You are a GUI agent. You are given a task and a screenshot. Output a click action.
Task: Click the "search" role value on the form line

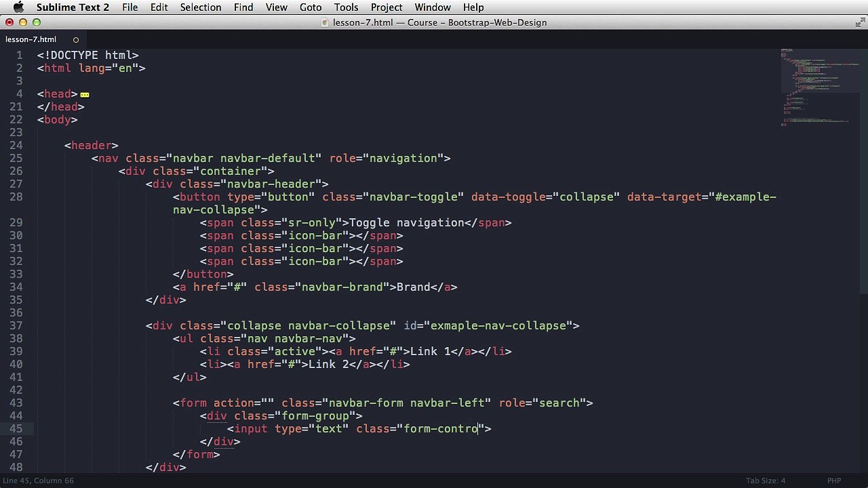click(559, 403)
